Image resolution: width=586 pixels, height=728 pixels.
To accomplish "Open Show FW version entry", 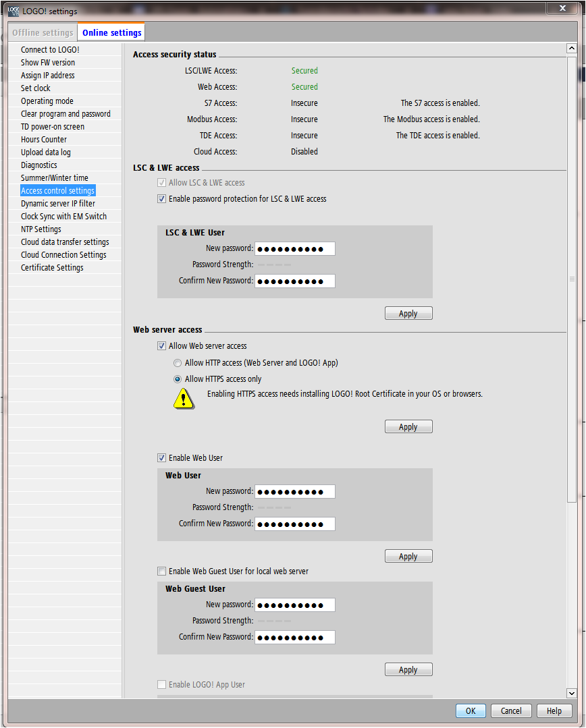I will pos(47,62).
